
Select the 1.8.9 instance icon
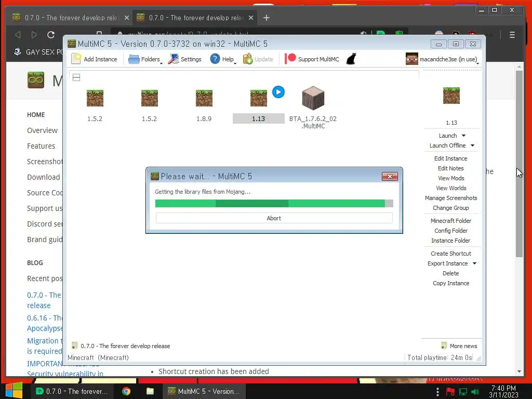click(x=204, y=98)
